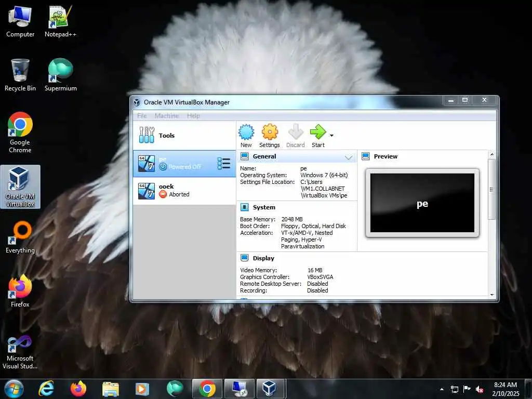The image size is (532, 399).
Task: Click the Preview section header icon
Action: click(x=365, y=156)
